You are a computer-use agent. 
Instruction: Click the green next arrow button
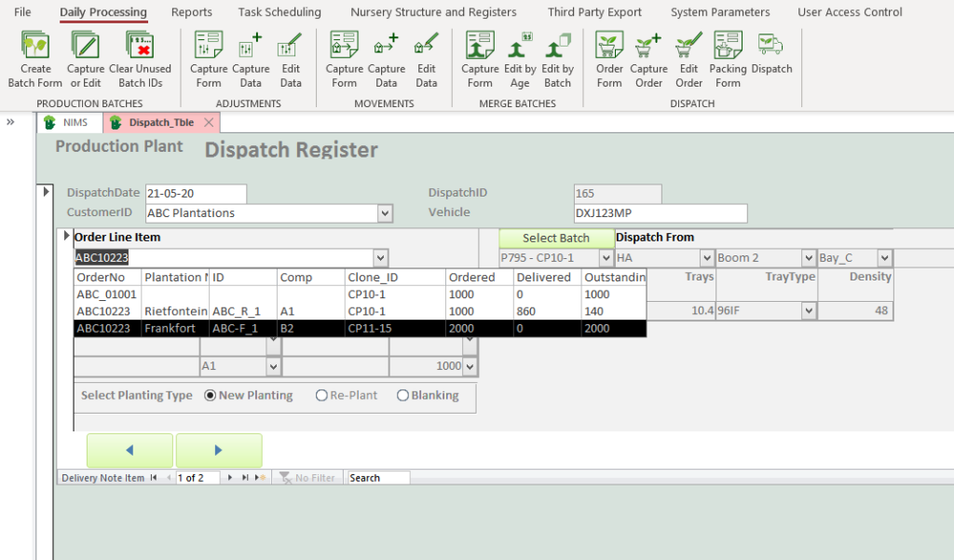[219, 450]
